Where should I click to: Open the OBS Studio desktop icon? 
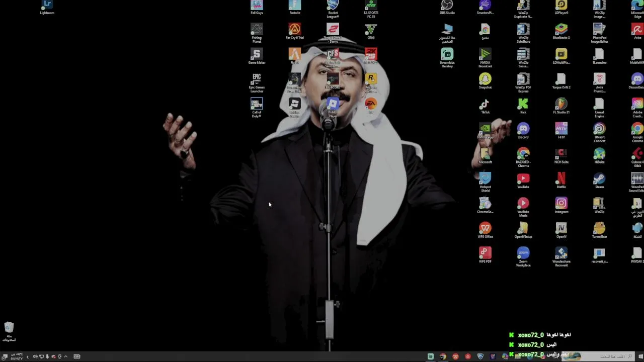point(447,7)
